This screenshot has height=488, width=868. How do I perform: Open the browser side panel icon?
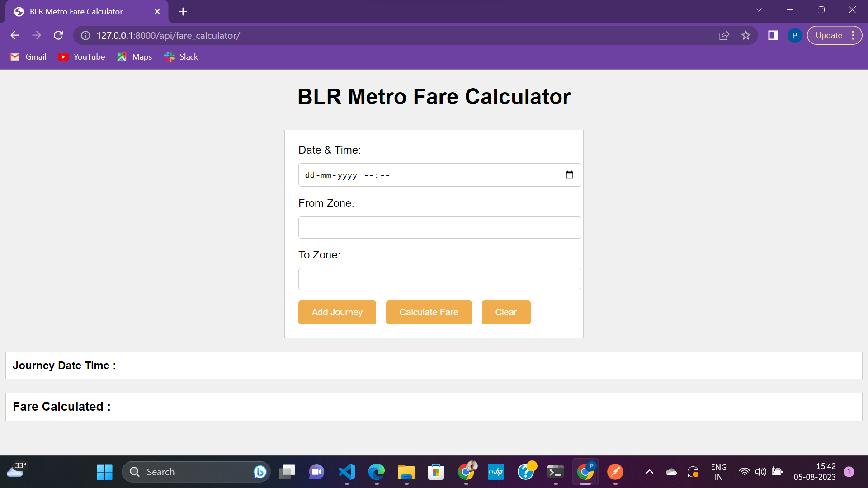tap(773, 35)
